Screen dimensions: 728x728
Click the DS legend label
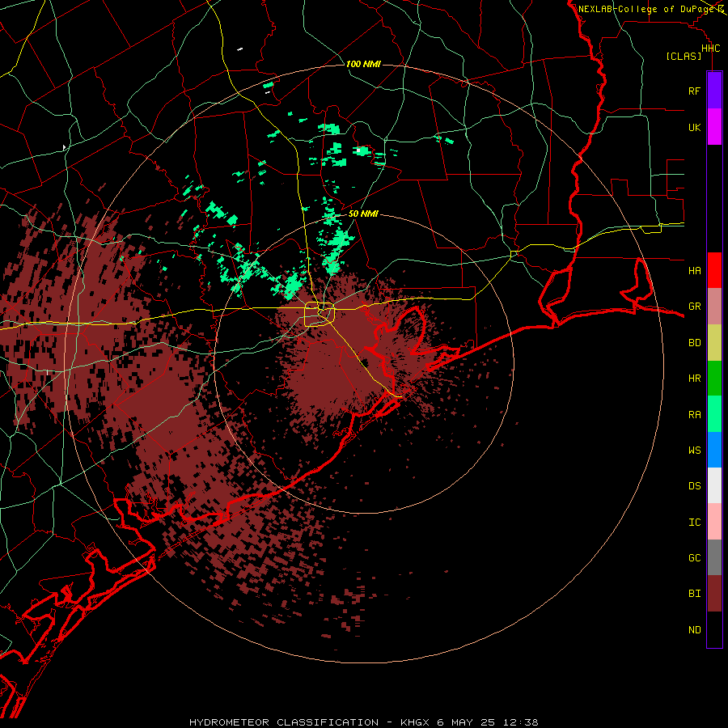point(694,486)
